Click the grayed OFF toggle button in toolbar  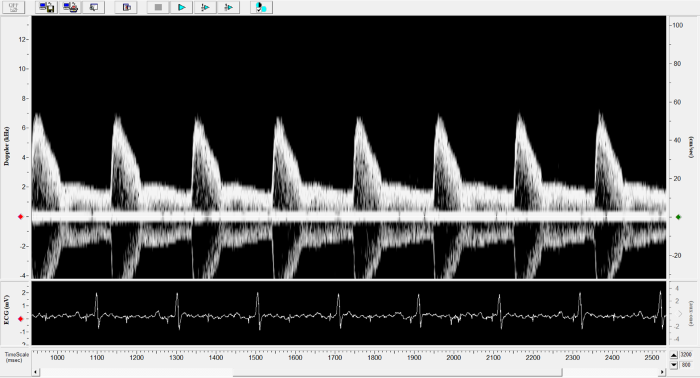[13, 7]
